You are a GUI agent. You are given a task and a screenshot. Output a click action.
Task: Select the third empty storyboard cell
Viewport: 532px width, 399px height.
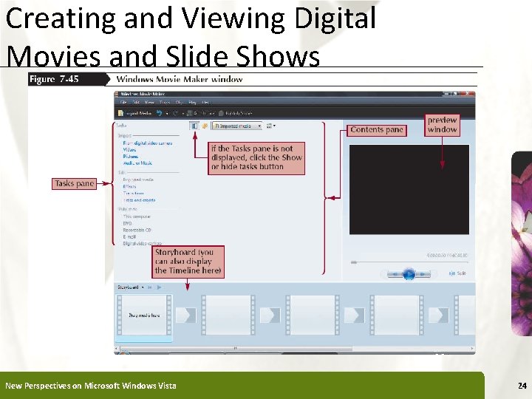[312, 316]
